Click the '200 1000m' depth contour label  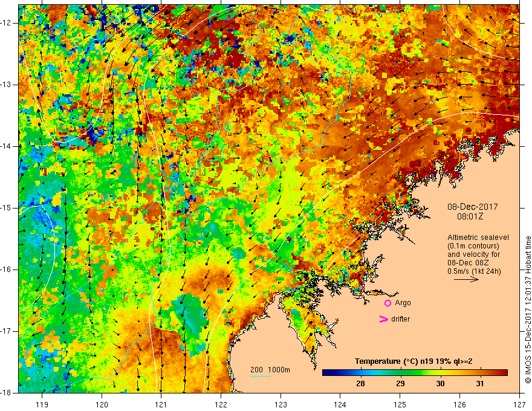pos(270,370)
